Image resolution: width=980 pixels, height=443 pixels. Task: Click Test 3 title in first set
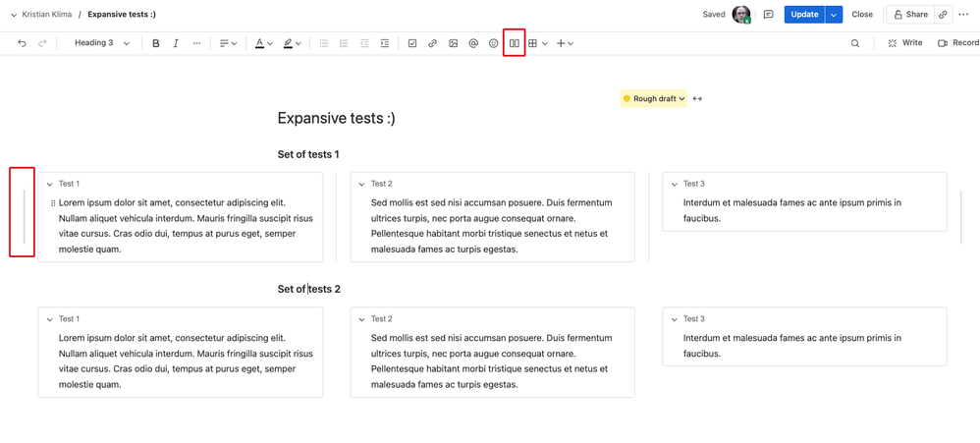tap(693, 184)
